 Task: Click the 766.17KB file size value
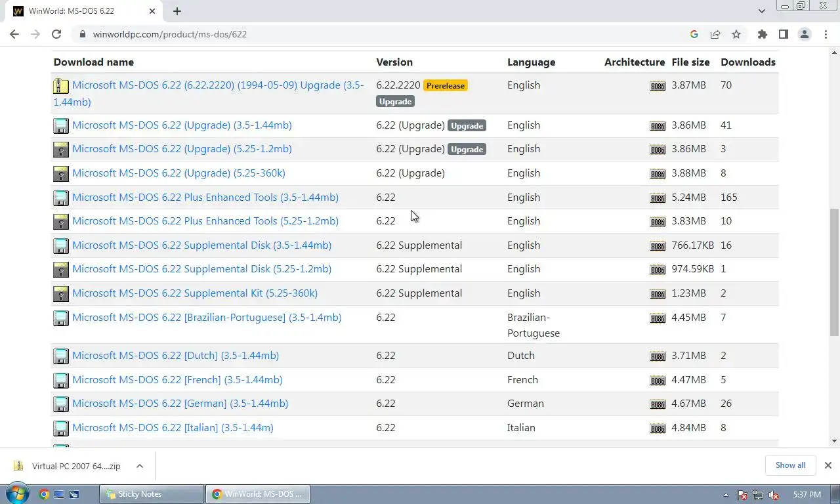click(x=692, y=245)
